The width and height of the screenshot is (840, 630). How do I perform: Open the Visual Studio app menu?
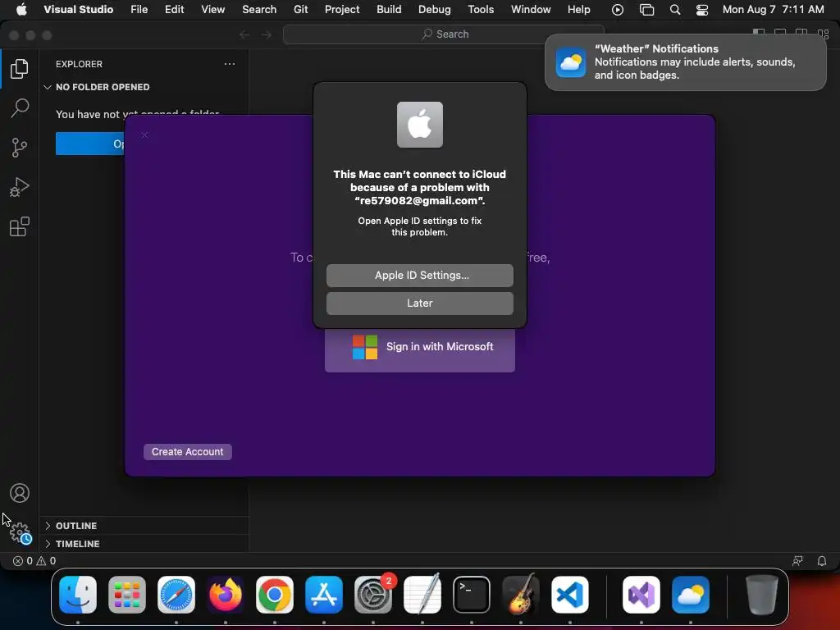pyautogui.click(x=78, y=9)
